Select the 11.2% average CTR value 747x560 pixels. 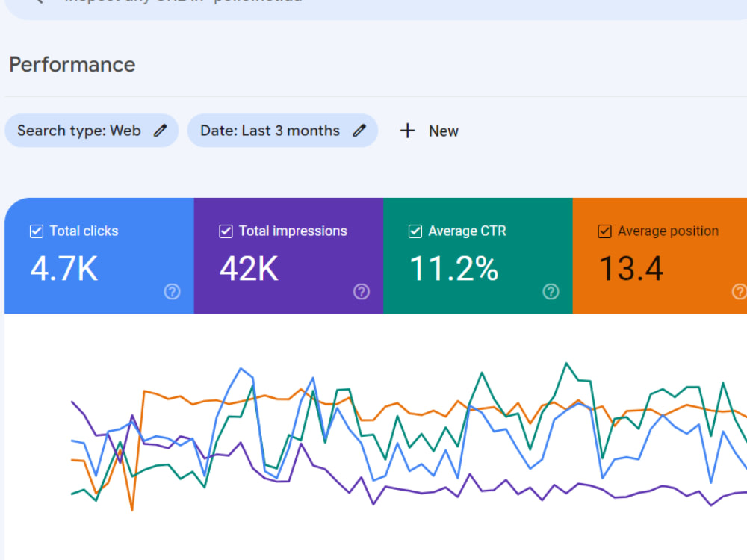[454, 269]
